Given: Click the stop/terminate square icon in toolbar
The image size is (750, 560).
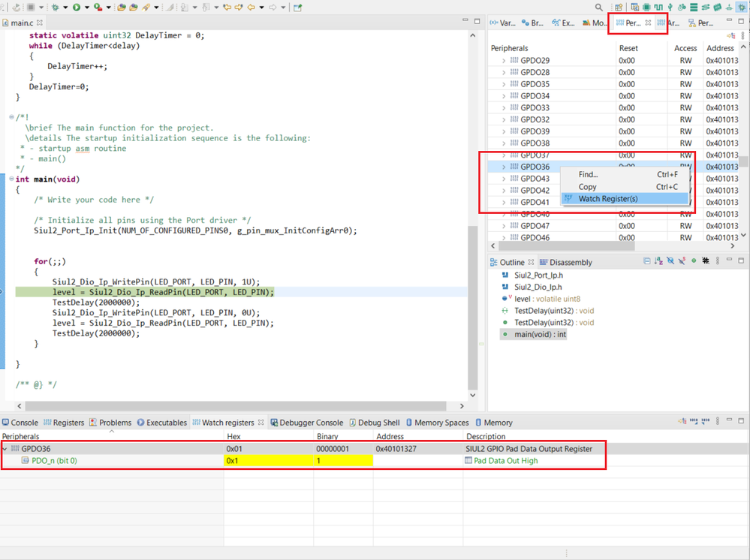Looking at the screenshot, I should click(31, 8).
